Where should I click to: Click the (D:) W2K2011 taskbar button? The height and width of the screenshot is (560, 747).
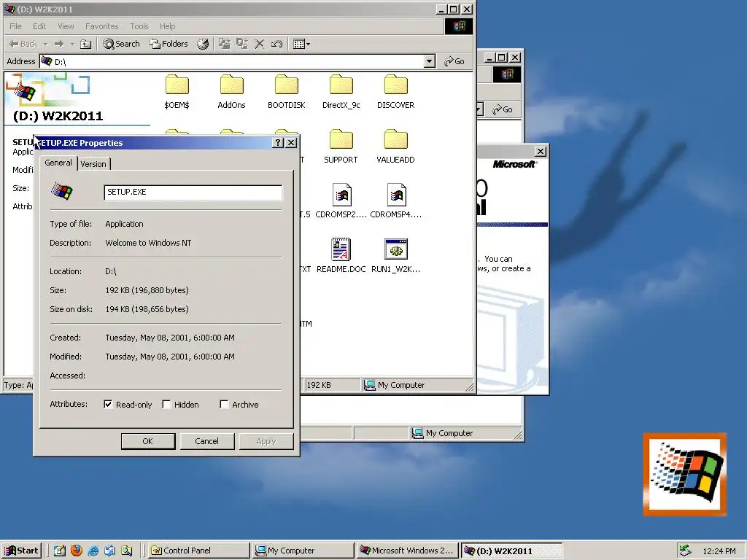pos(511,551)
